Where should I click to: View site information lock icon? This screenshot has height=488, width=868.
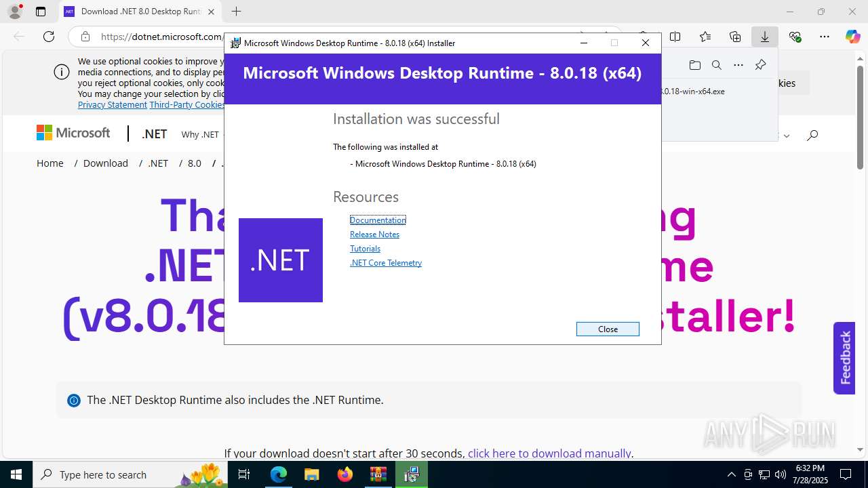85,37
